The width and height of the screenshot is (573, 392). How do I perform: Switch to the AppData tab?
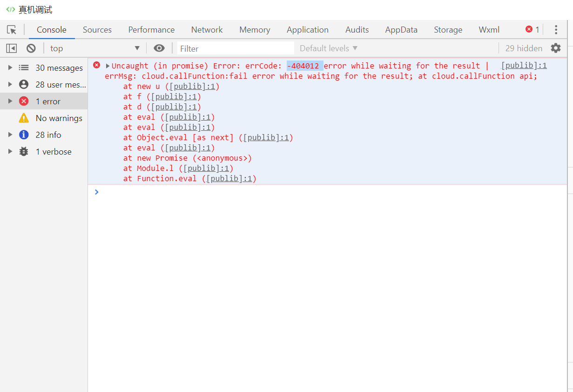coord(401,30)
